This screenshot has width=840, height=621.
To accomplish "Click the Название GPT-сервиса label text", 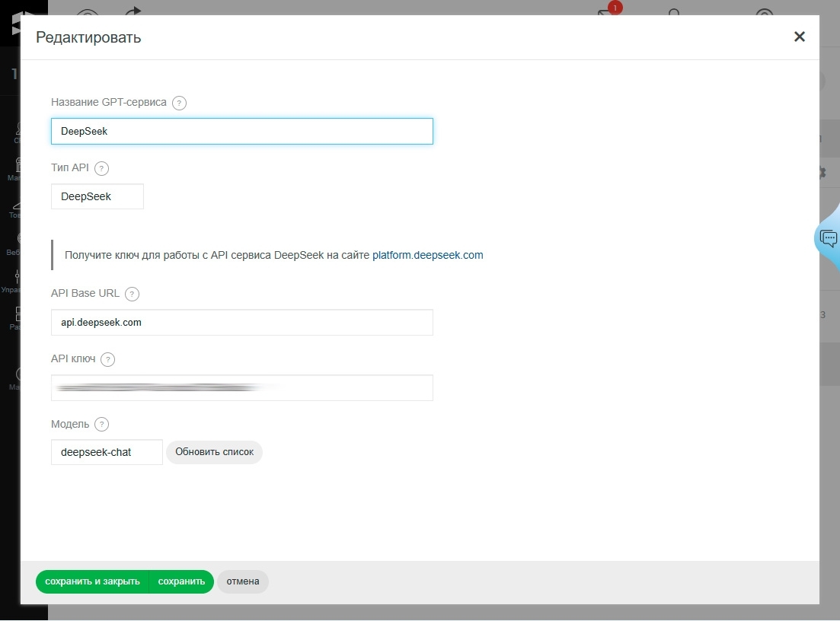I will pyautogui.click(x=109, y=102).
